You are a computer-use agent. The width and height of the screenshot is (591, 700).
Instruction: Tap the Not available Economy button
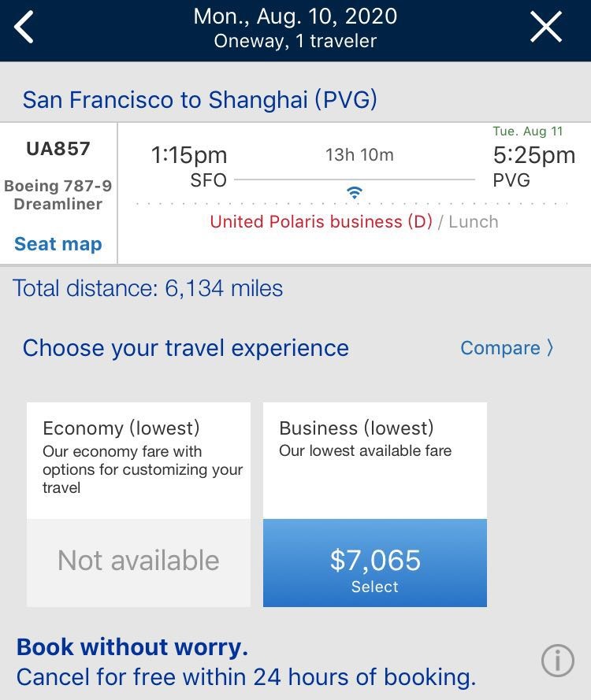pos(139,561)
